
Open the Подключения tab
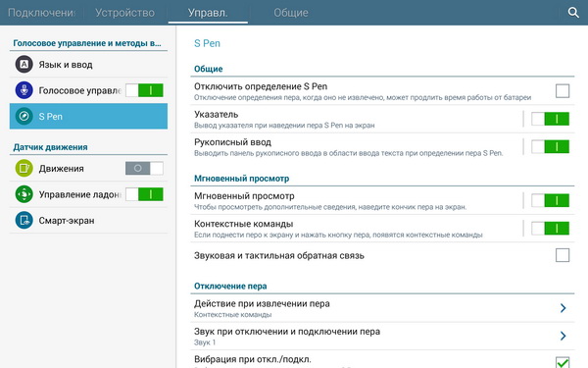(41, 13)
